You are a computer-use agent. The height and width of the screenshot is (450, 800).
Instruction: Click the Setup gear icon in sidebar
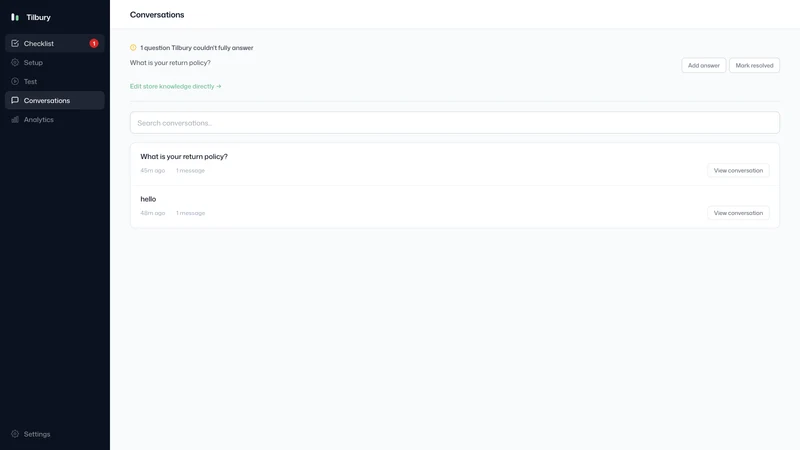(x=15, y=62)
